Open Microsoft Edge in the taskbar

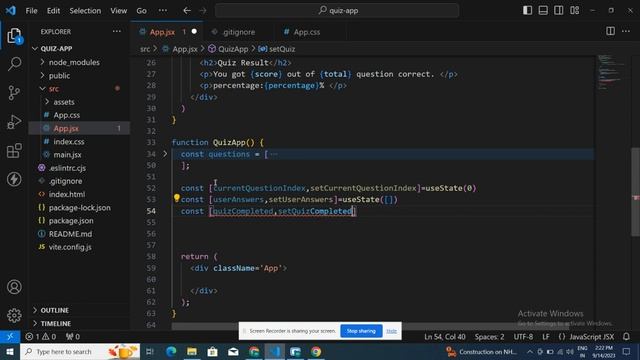[x=171, y=351]
